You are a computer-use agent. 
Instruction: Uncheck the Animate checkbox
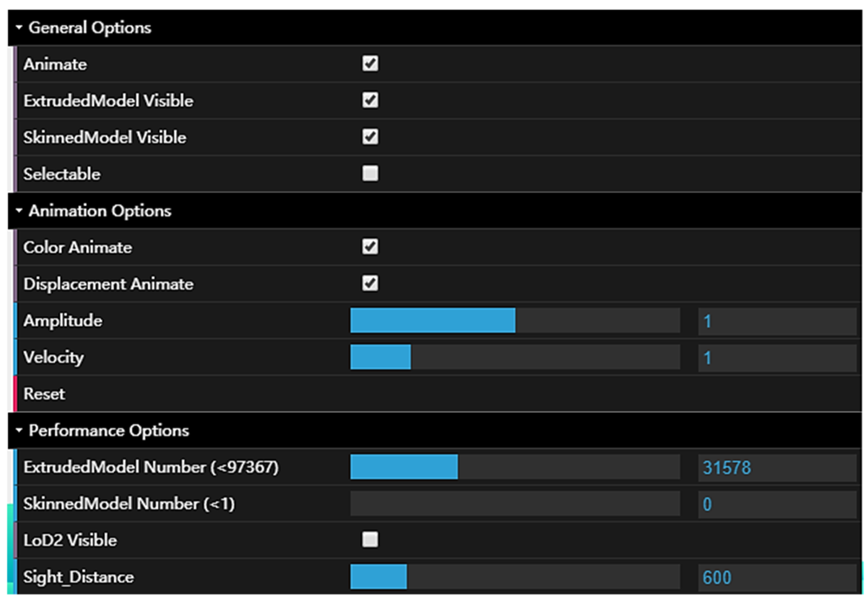370,64
